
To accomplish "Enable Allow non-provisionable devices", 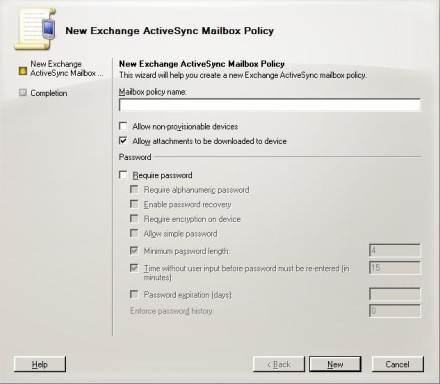I will click(123, 126).
